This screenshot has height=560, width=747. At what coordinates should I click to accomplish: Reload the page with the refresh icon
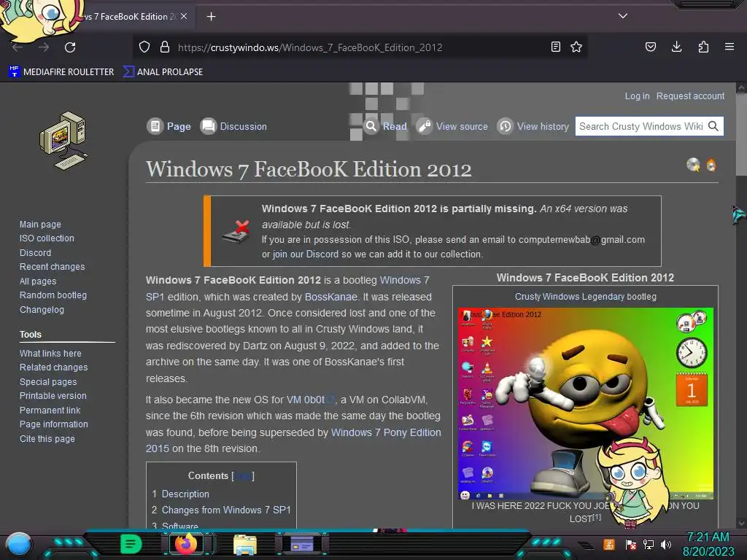[x=70, y=47]
